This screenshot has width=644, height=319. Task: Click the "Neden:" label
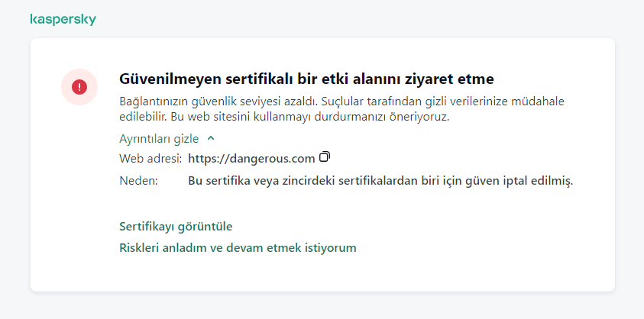click(138, 181)
